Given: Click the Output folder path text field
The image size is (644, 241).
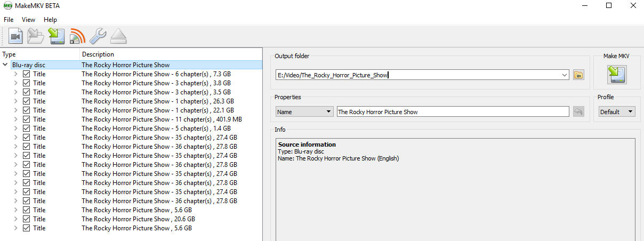Looking at the screenshot, I should [x=418, y=75].
